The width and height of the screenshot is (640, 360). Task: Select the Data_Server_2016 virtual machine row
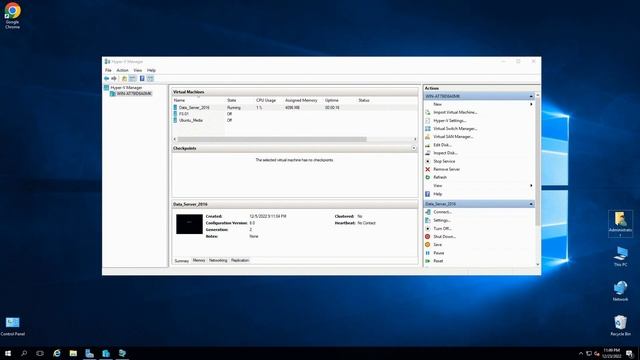click(x=295, y=107)
